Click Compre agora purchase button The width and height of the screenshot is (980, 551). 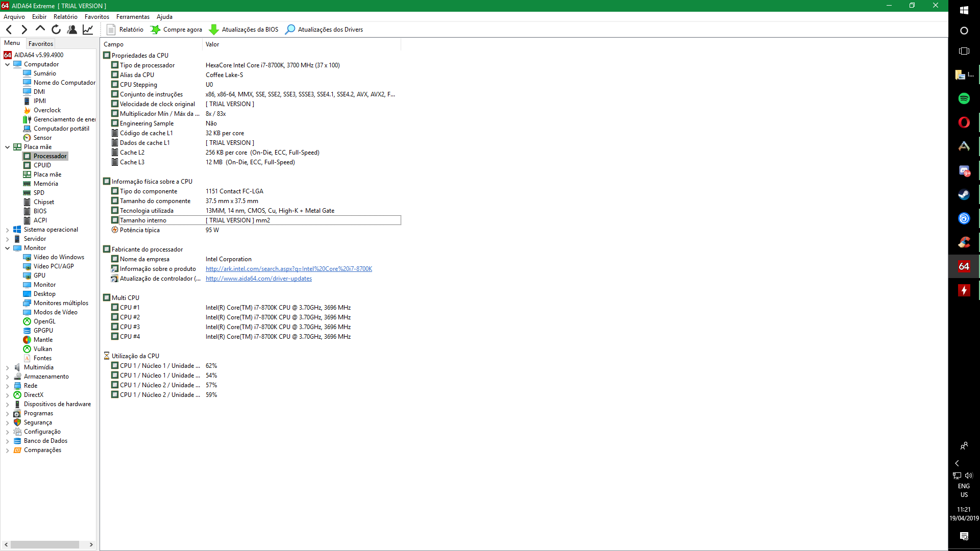pos(176,30)
